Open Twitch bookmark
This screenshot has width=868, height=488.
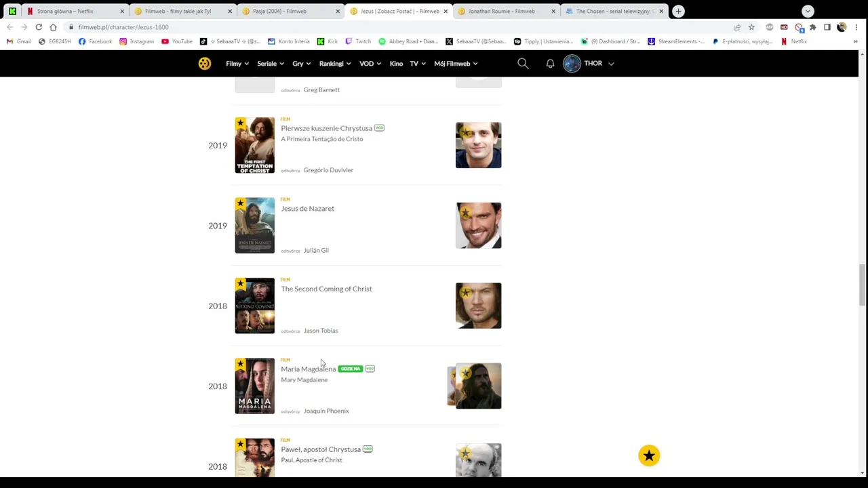358,41
